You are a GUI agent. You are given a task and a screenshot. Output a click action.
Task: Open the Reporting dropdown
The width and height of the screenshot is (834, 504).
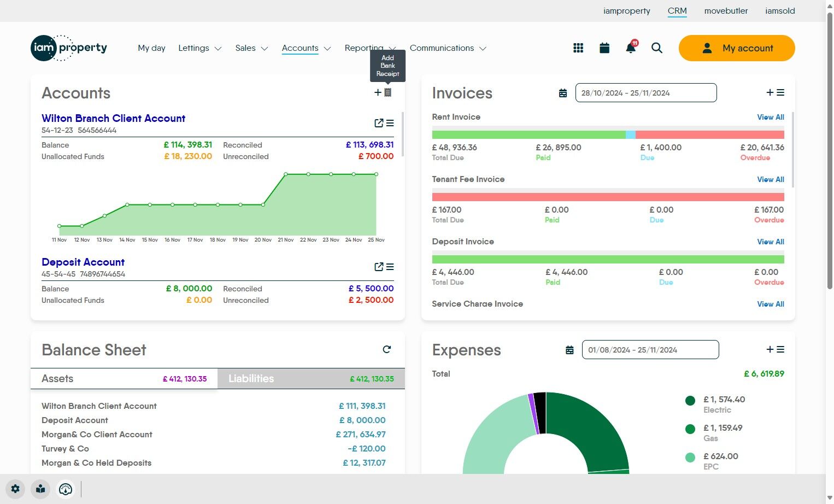pyautogui.click(x=369, y=48)
